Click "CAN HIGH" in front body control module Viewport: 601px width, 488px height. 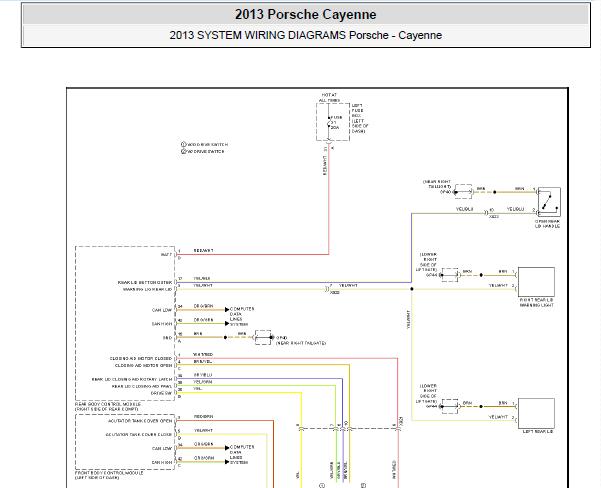click(x=162, y=463)
